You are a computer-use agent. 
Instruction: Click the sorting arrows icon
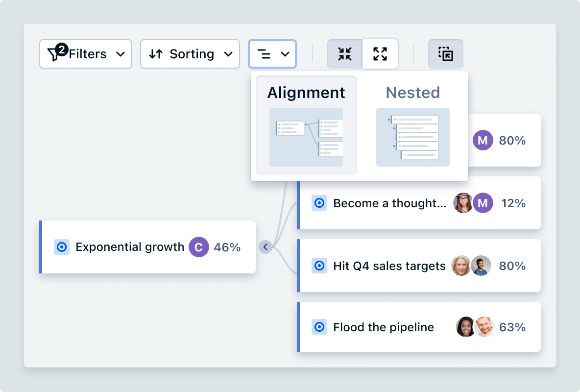click(x=156, y=54)
